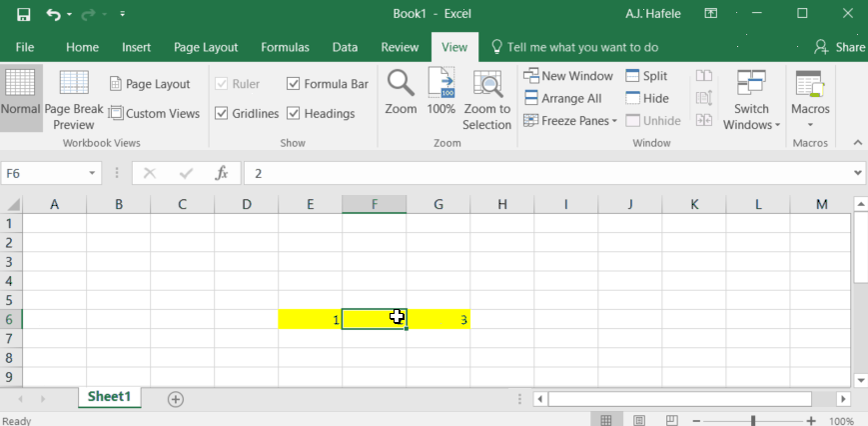Viewport: 868px width, 426px height.
Task: Uncheck the Formula Bar checkbox
Action: point(294,84)
